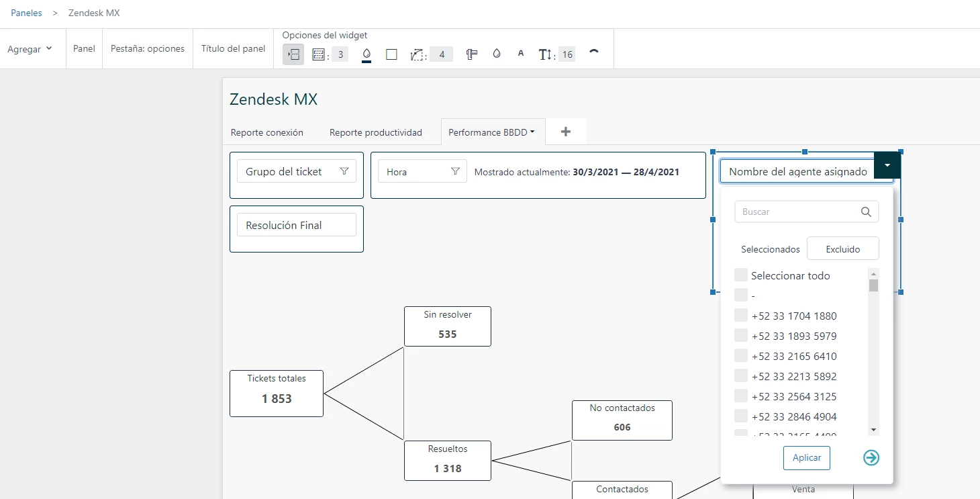Screen dimensions: 980x499
Task: Open the Agregar dropdown menu
Action: pyautogui.click(x=30, y=49)
